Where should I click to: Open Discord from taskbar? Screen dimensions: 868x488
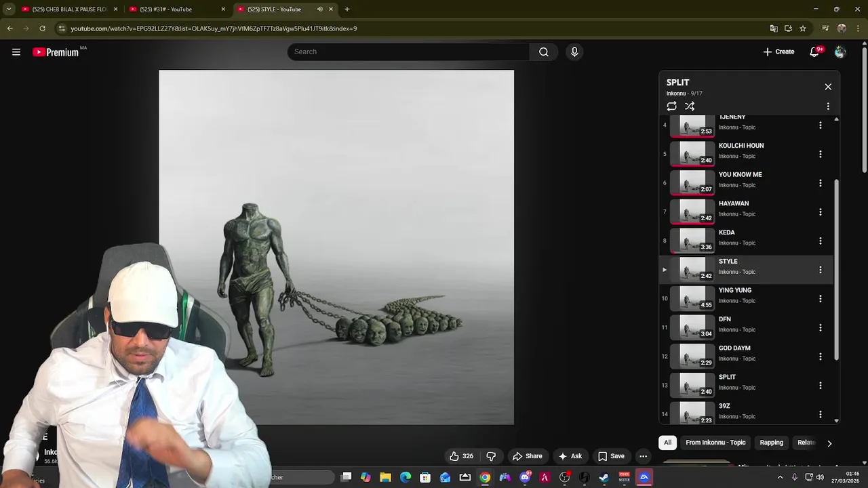coord(525,477)
